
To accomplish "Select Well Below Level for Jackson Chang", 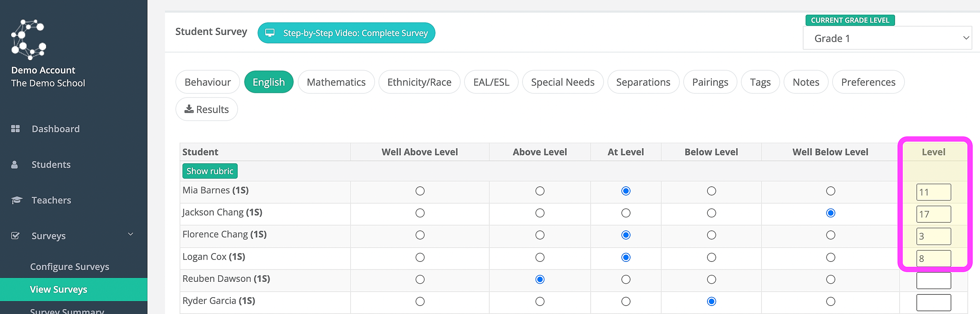I will (x=830, y=213).
